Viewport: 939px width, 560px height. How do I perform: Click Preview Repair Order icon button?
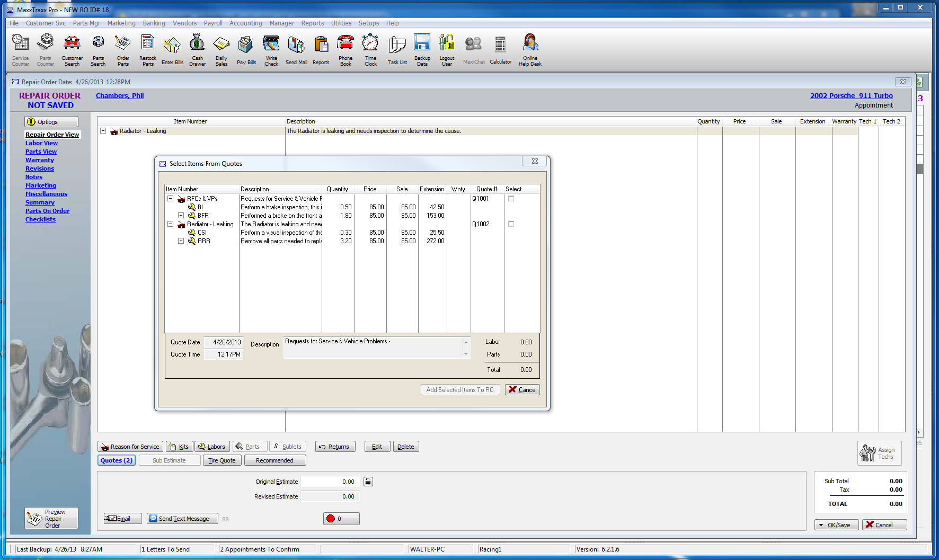[51, 518]
